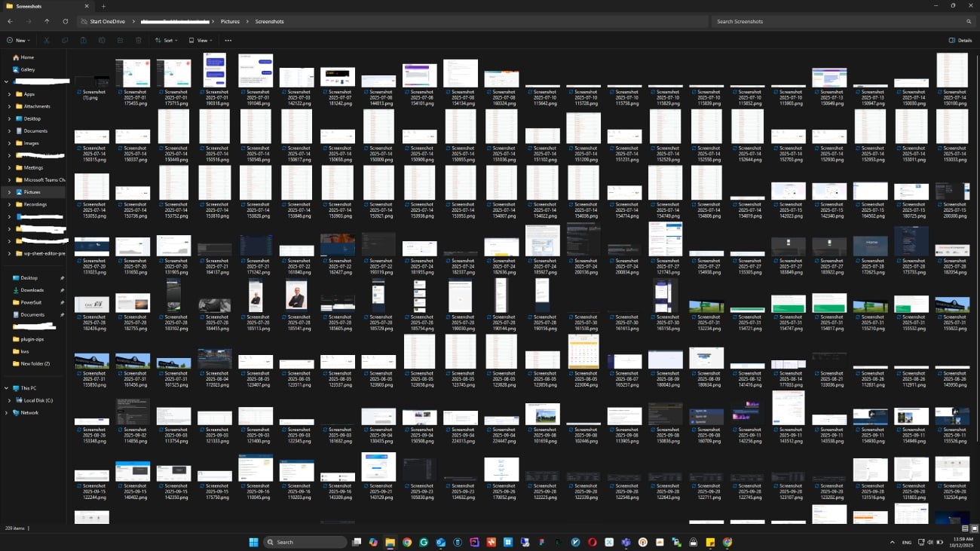
Task: Click the Delete icon in the toolbar
Action: 138,40
